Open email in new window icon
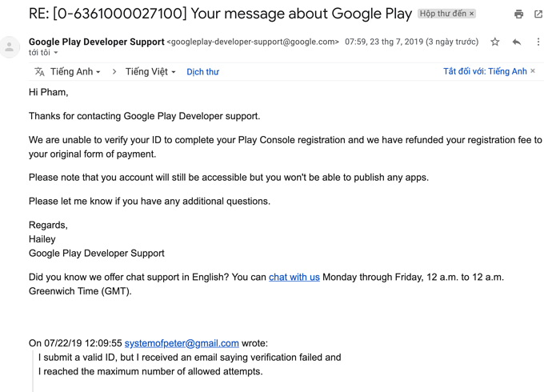Image resolution: width=552 pixels, height=392 pixels. pyautogui.click(x=538, y=14)
